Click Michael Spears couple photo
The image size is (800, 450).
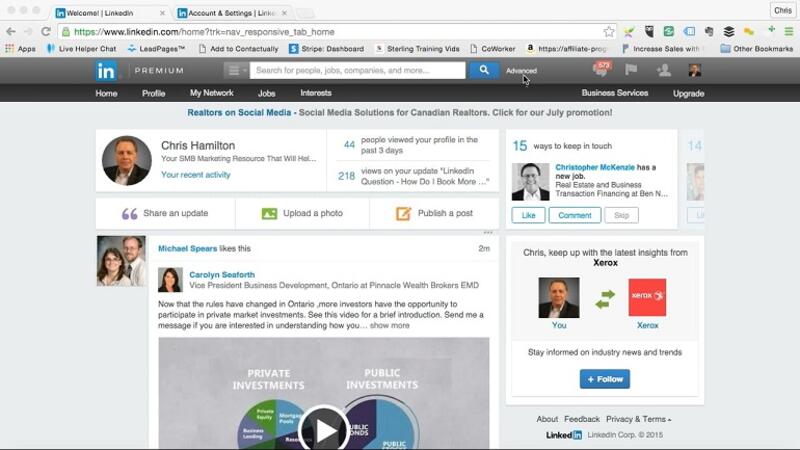click(x=121, y=261)
